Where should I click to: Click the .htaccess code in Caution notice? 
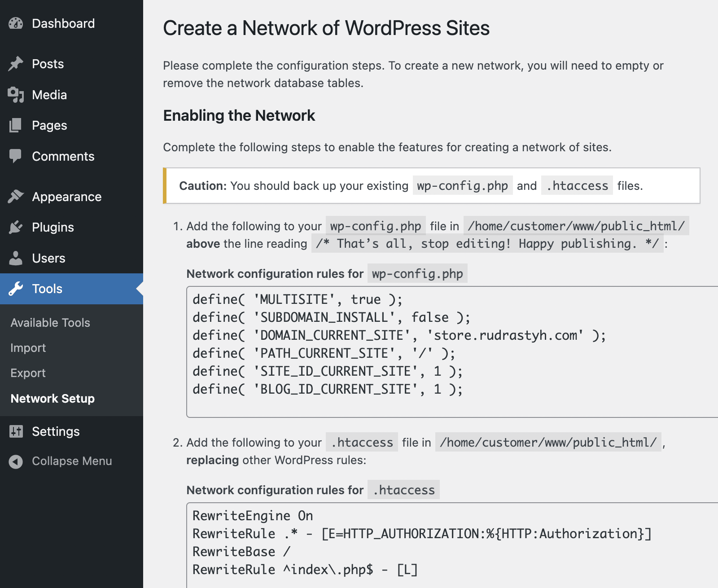click(x=577, y=185)
